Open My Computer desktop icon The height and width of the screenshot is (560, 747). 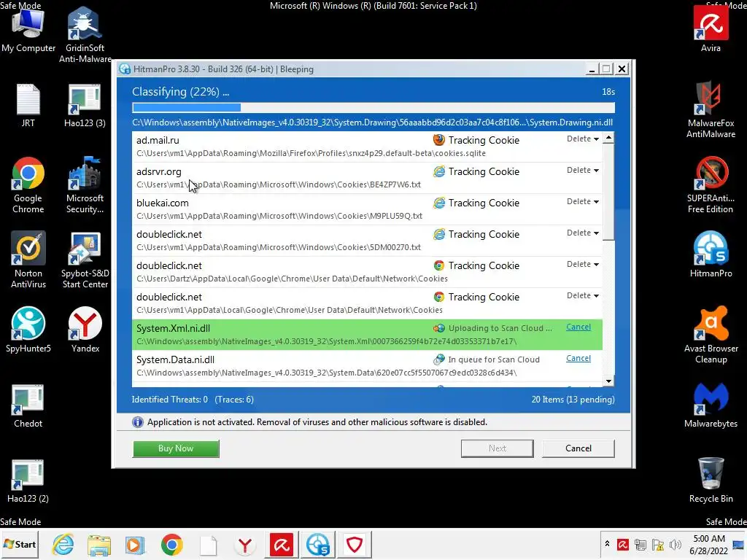[28, 28]
